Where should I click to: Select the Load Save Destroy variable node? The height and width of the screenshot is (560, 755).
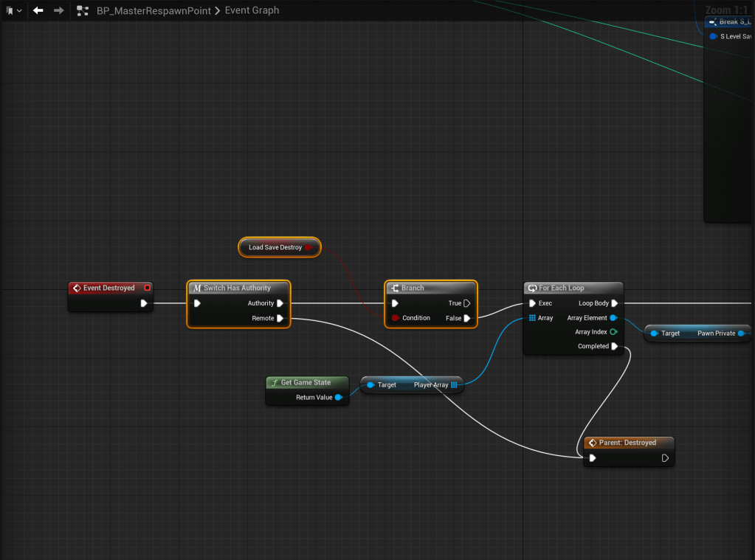275,247
